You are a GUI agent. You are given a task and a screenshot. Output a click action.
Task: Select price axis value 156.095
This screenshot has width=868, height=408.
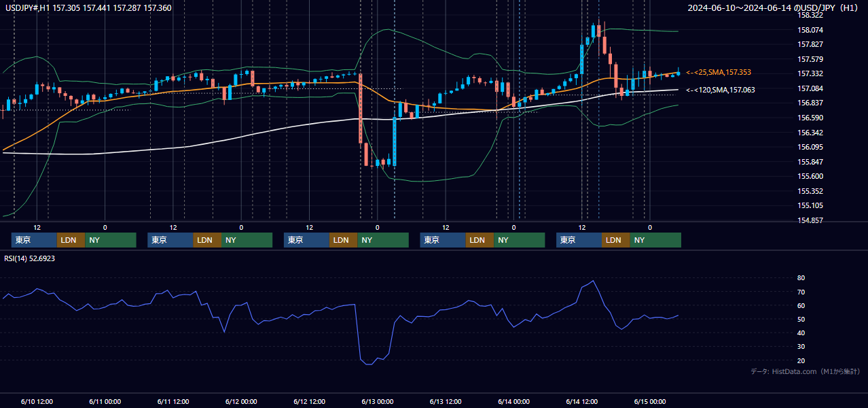click(x=811, y=147)
